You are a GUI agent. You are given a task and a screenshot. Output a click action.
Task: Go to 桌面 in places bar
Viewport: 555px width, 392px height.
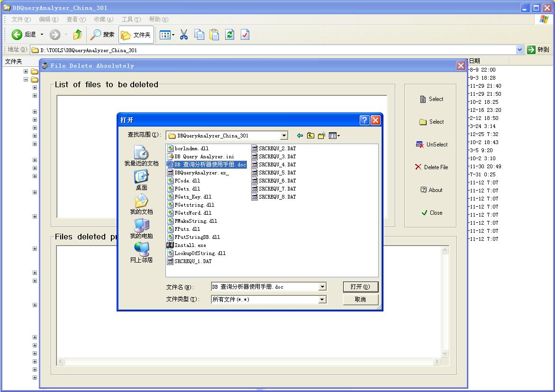tap(141, 180)
